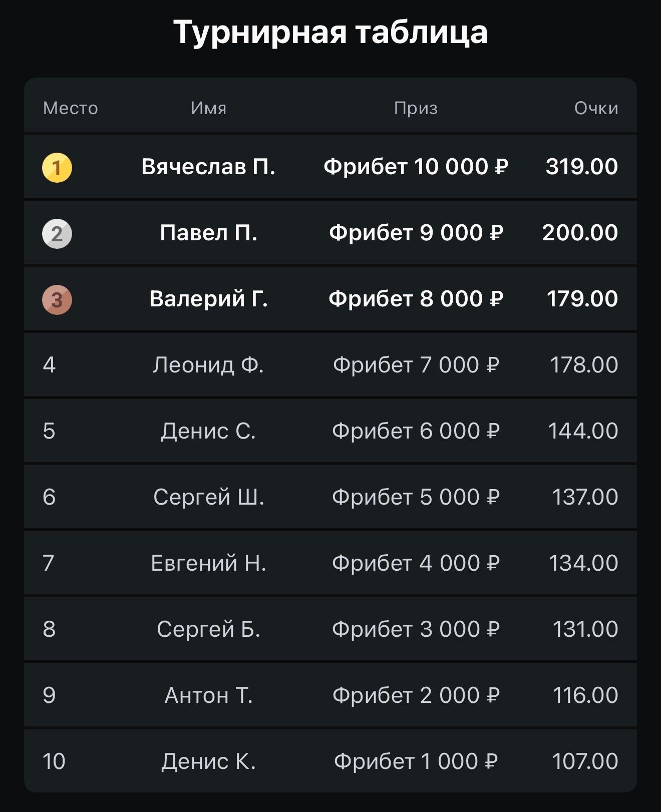The height and width of the screenshot is (812, 661).
Task: Click the silver second place medal
Action: pos(57,234)
